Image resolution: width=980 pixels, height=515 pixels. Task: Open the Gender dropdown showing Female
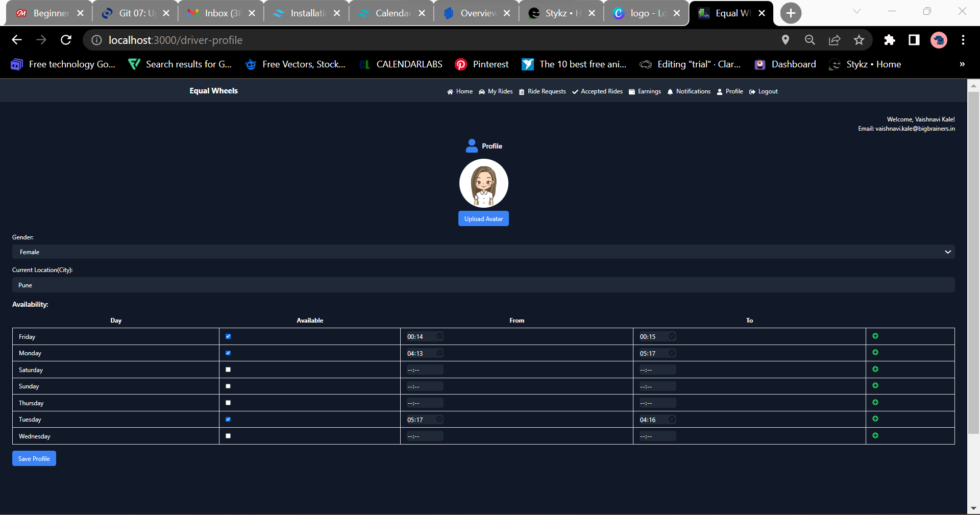coord(483,252)
